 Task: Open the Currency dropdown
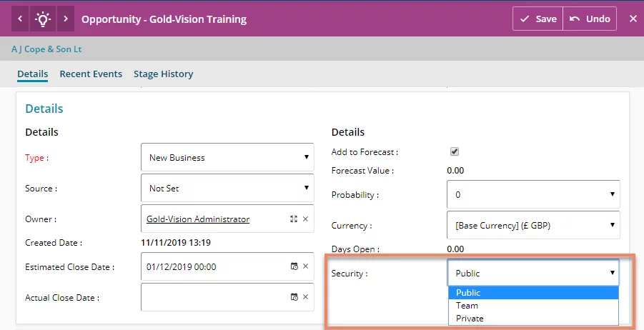point(533,225)
